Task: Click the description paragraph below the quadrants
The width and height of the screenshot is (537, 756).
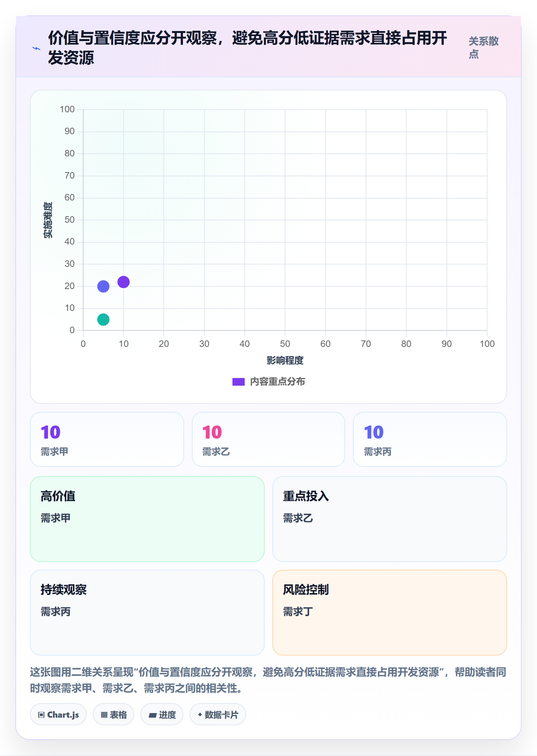Action: [x=268, y=680]
